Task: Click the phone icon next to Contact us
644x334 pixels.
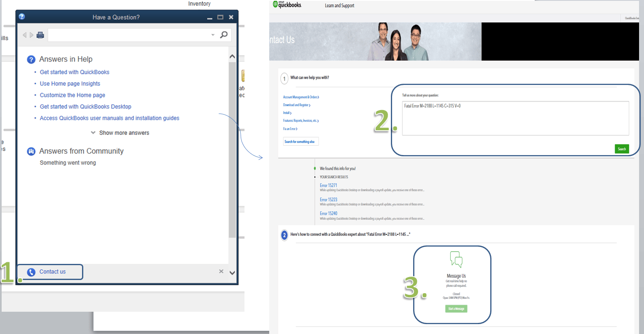Action: (31, 272)
